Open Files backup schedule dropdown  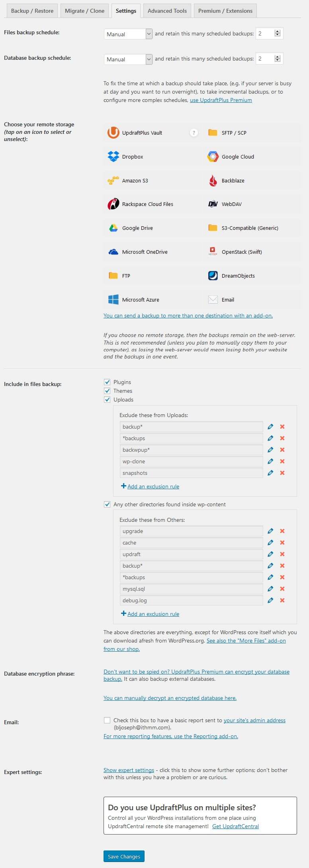(128, 34)
